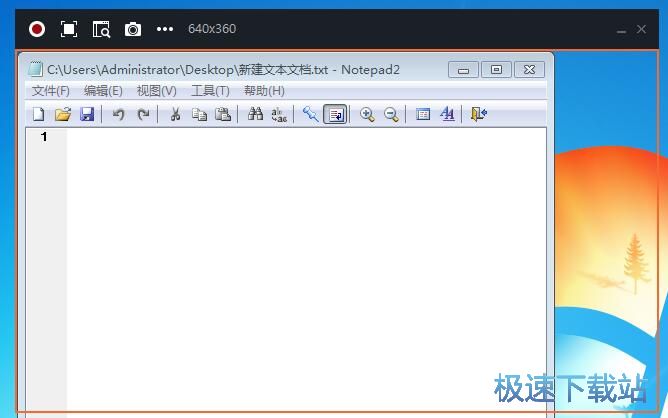The height and width of the screenshot is (418, 668).
Task: Open the customize font schemes icon
Action: tap(447, 114)
